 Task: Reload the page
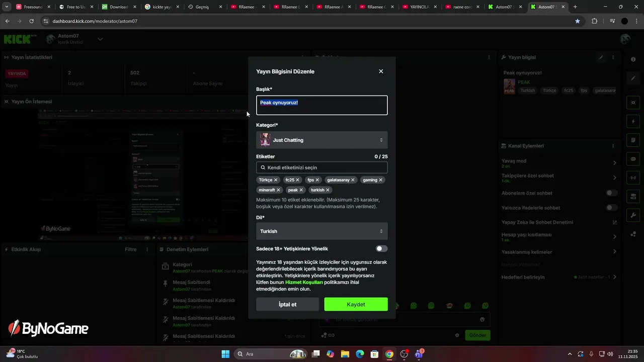click(32, 21)
